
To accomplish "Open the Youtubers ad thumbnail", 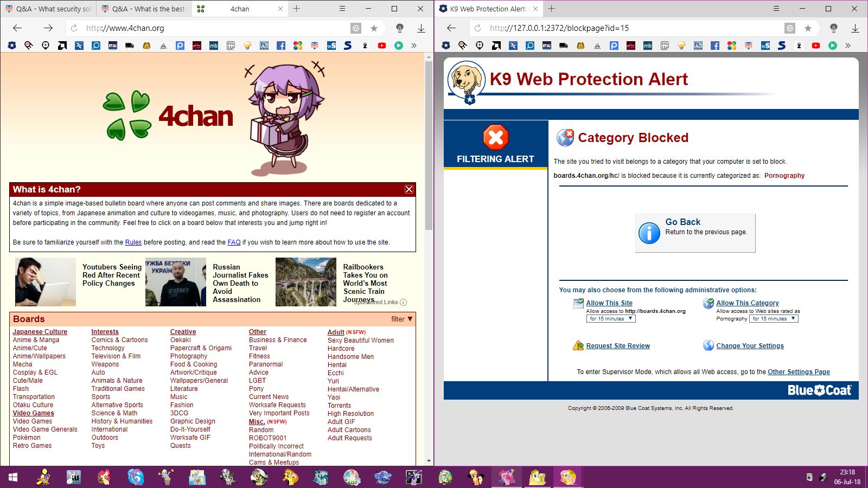I will [46, 282].
